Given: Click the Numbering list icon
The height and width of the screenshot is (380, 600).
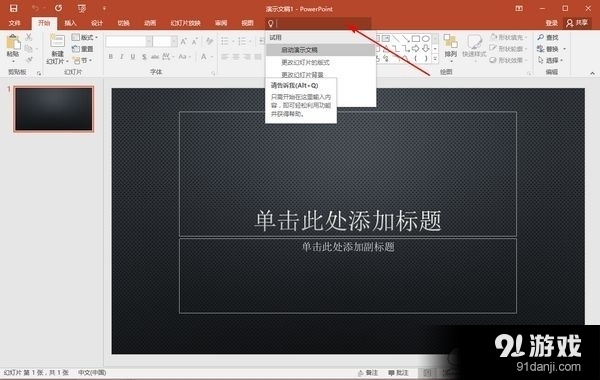Looking at the screenshot, I should pos(243,41).
